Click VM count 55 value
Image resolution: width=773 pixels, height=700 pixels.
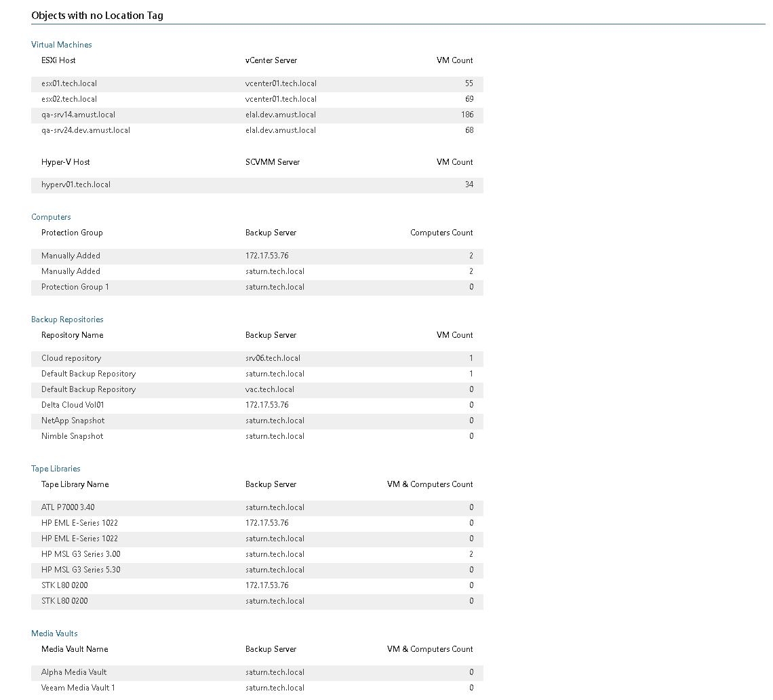tap(469, 83)
